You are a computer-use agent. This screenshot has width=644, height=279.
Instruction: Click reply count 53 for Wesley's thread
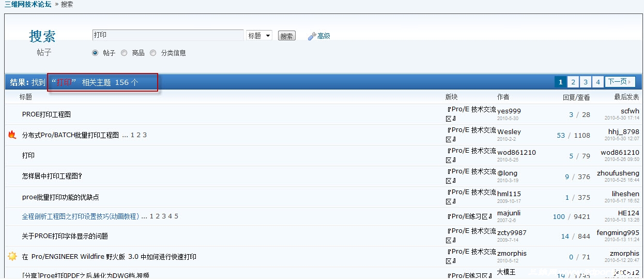click(561, 135)
